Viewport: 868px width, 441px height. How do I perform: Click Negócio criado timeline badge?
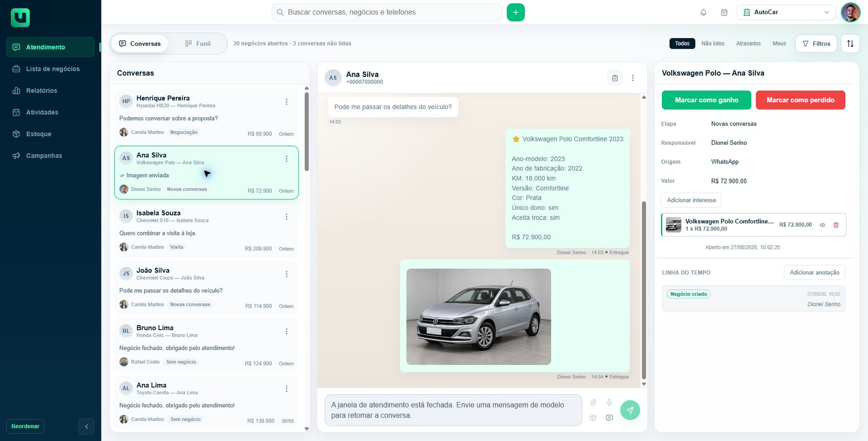click(688, 294)
